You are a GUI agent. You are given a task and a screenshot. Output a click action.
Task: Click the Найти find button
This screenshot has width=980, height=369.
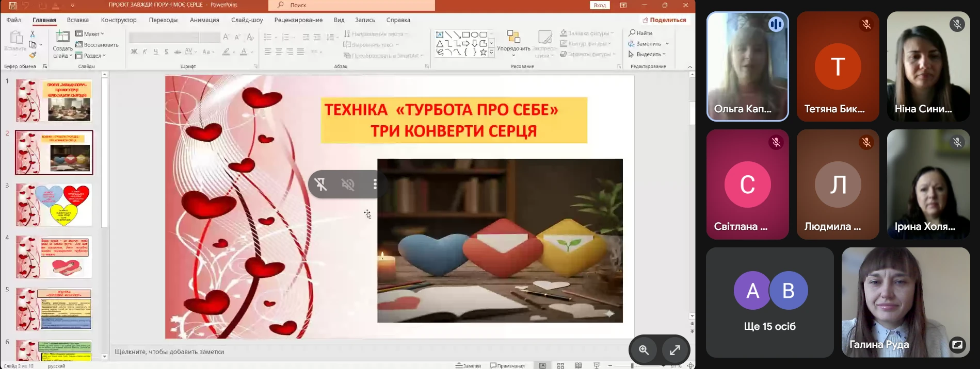point(640,33)
